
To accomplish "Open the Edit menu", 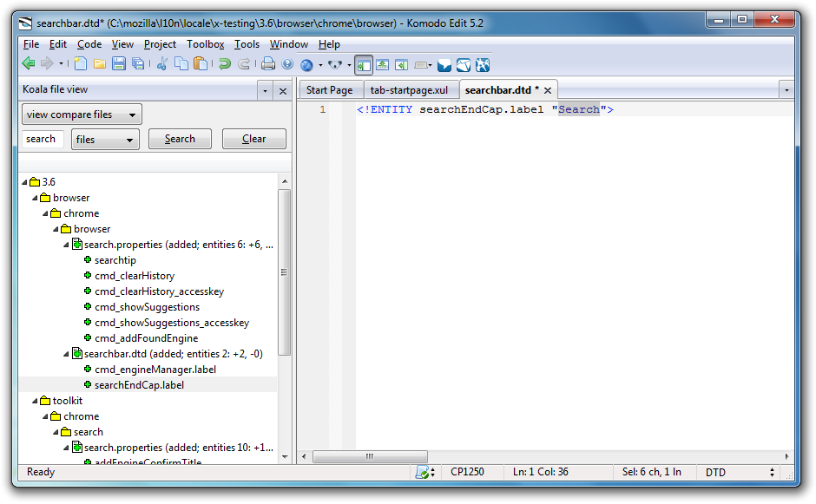I will pos(58,44).
